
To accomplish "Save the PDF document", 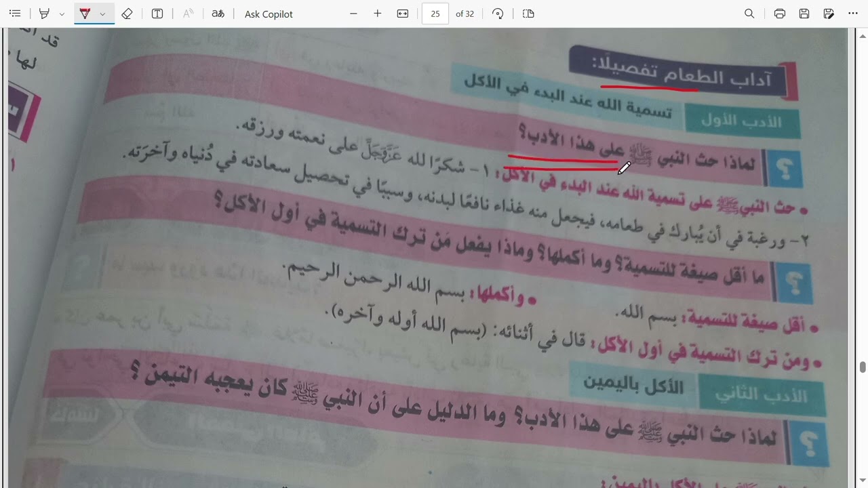I will click(x=804, y=14).
